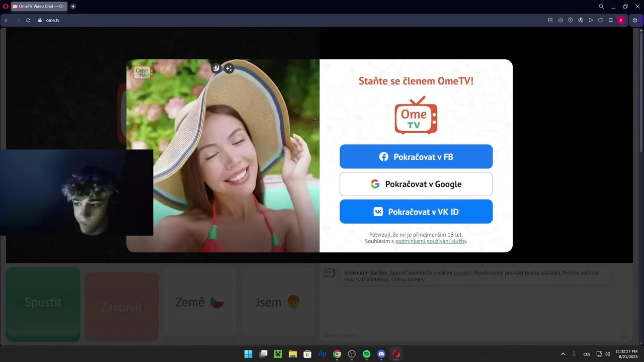Screen dimensions: 644x362
Task: Click Pokračovat v VK ID button
Action: point(416,212)
